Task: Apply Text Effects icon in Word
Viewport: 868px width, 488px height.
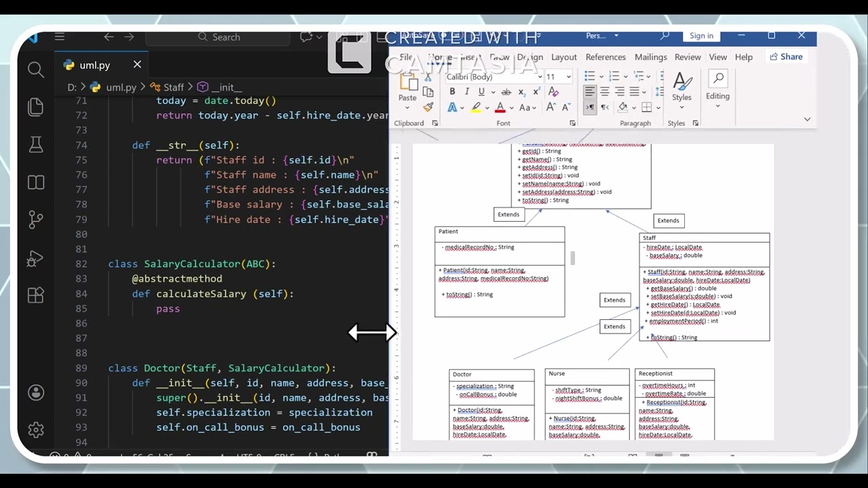Action: point(452,107)
